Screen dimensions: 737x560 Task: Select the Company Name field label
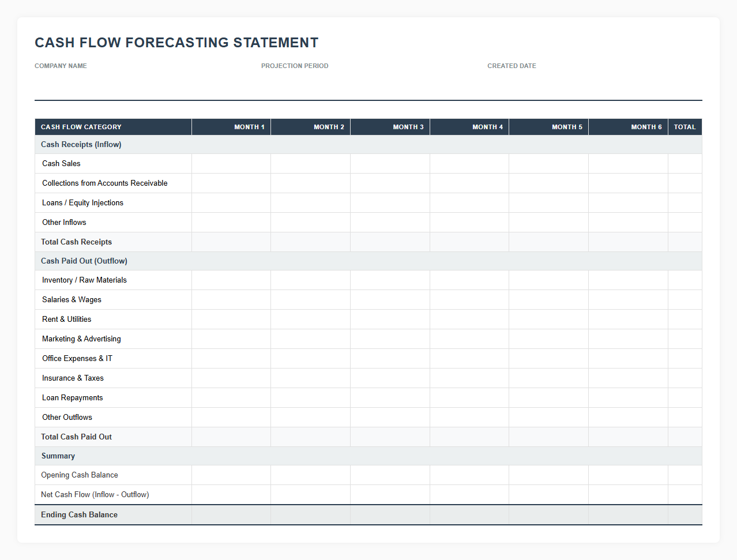tap(61, 66)
